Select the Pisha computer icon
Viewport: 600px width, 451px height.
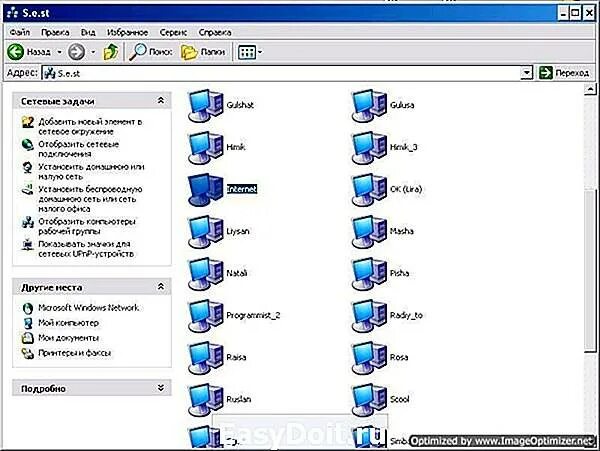point(369,274)
